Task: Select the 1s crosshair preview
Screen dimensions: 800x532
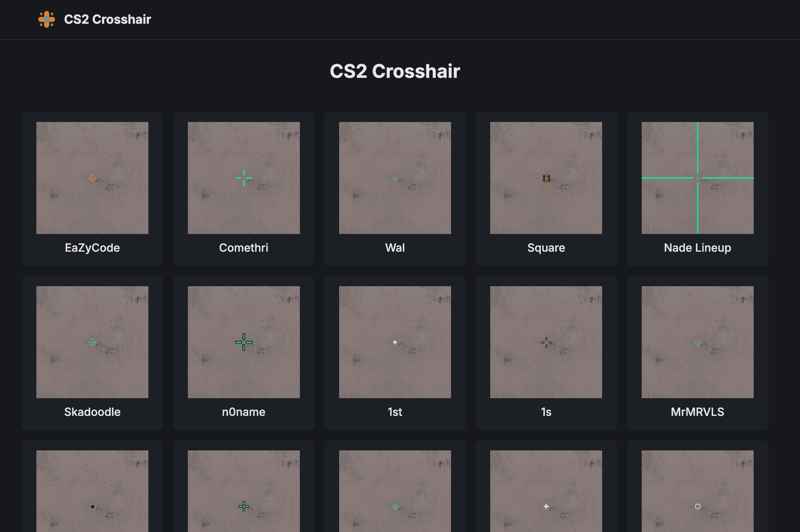Action: click(546, 342)
